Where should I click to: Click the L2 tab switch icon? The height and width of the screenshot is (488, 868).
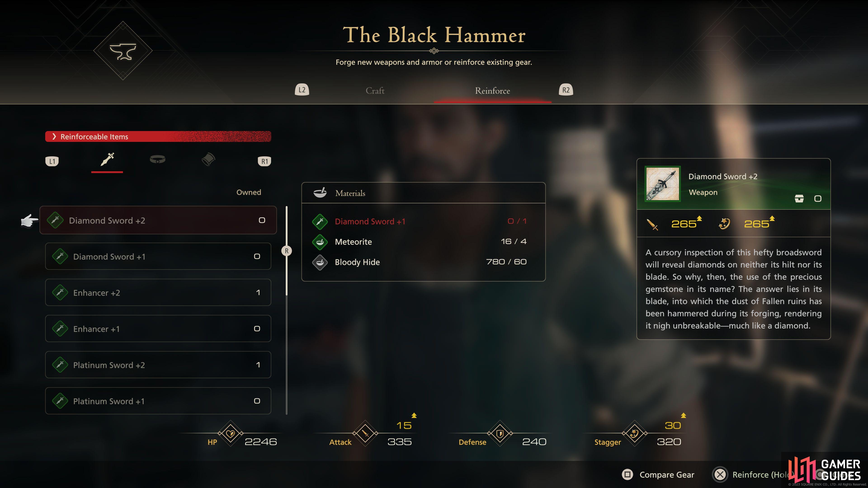[x=302, y=90]
